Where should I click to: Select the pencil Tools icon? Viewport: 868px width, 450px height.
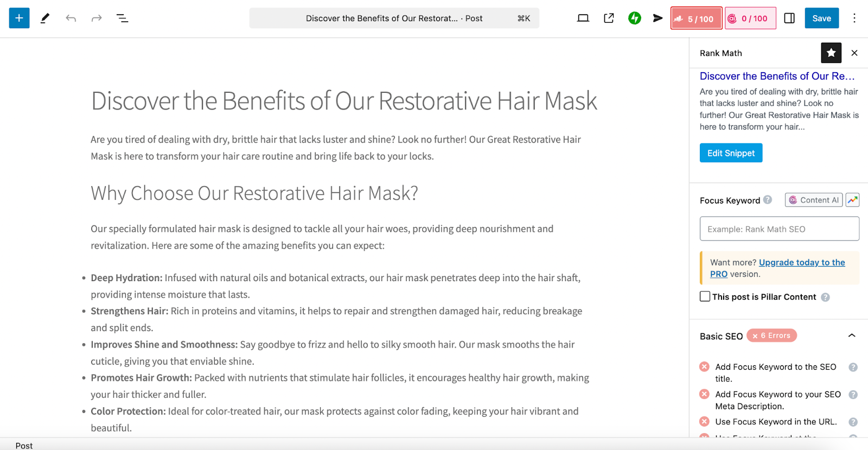tap(45, 18)
